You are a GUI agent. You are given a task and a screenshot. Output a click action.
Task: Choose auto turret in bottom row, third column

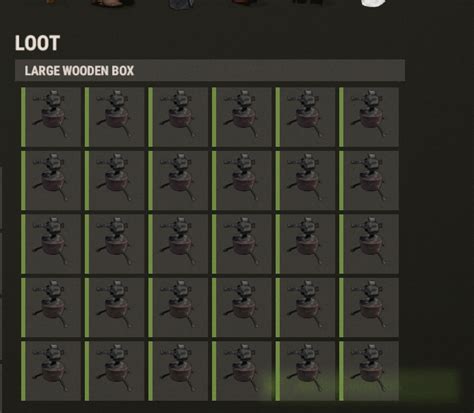[178, 371]
